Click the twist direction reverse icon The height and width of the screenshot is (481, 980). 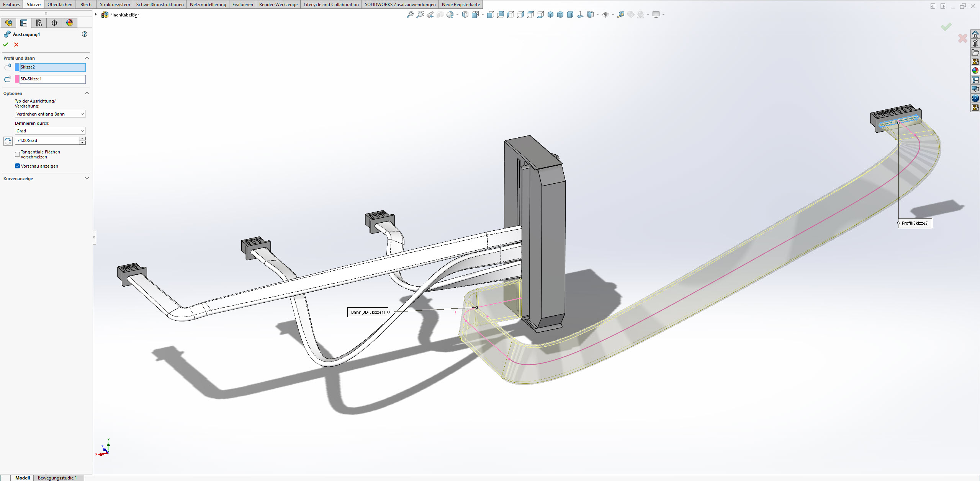coord(8,141)
